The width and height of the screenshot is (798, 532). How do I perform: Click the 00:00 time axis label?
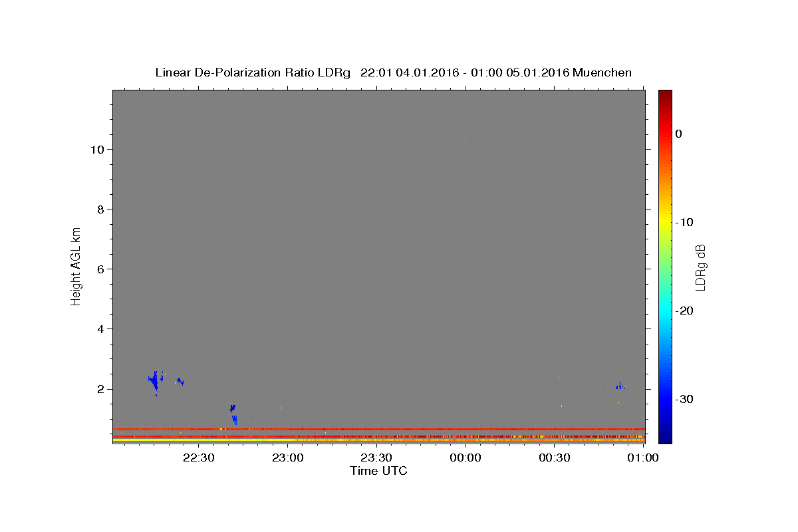(x=465, y=458)
